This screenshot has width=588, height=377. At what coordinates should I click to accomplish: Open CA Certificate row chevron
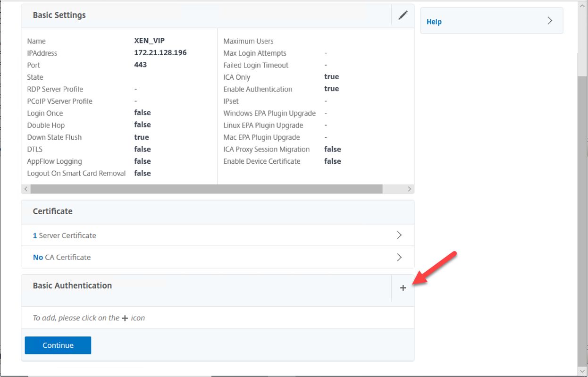coord(399,257)
